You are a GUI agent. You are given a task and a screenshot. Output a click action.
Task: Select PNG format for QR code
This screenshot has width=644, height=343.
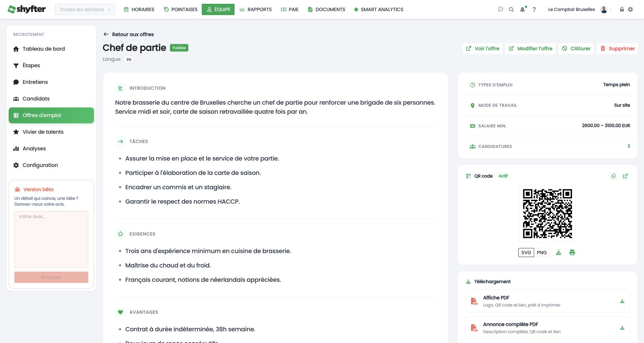(542, 252)
